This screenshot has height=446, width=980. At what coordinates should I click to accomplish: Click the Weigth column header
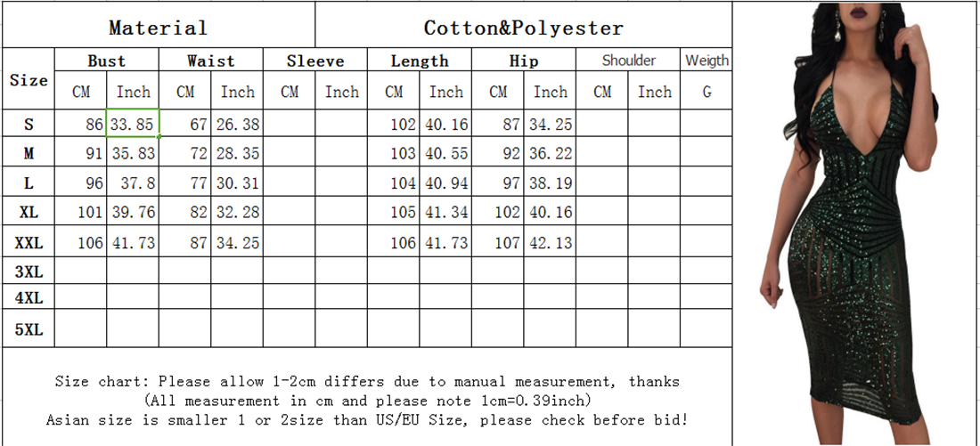pyautogui.click(x=706, y=61)
